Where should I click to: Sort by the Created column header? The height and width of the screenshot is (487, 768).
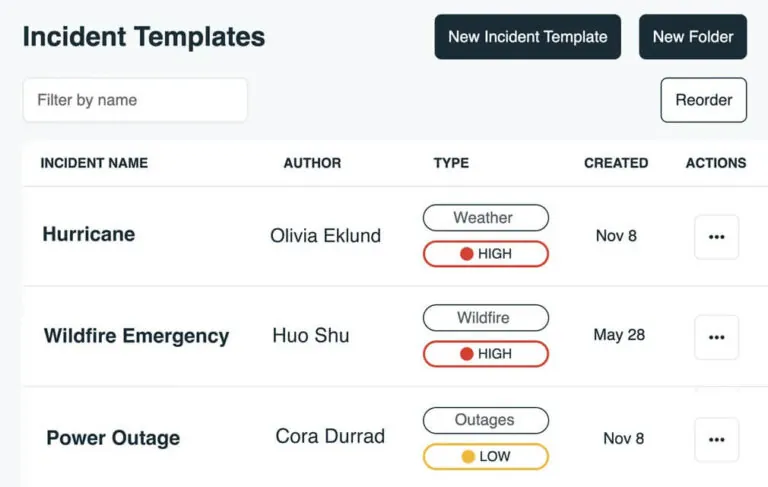click(616, 163)
